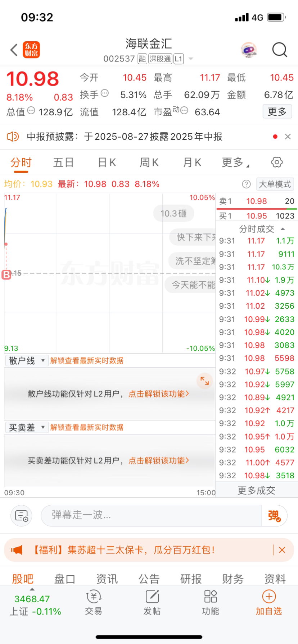The width and height of the screenshot is (298, 644).
Task: Open 更多成交 trade list
Action: pos(256,491)
